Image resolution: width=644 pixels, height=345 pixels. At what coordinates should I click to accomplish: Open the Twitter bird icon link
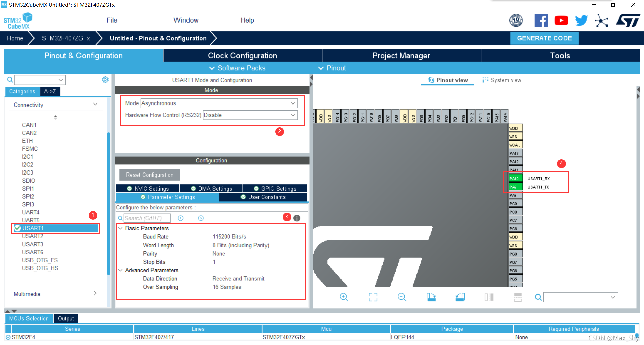coord(581,21)
